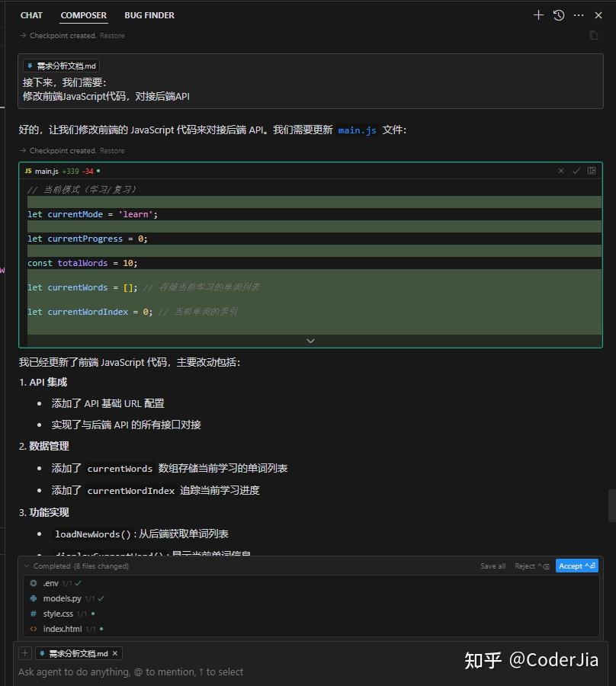Click the +339 added lines count

[x=70, y=171]
